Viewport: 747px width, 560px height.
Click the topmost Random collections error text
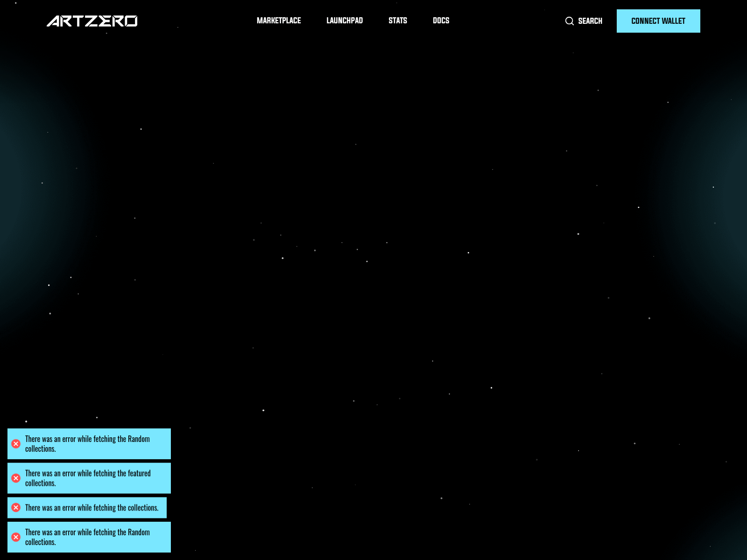tap(87, 444)
